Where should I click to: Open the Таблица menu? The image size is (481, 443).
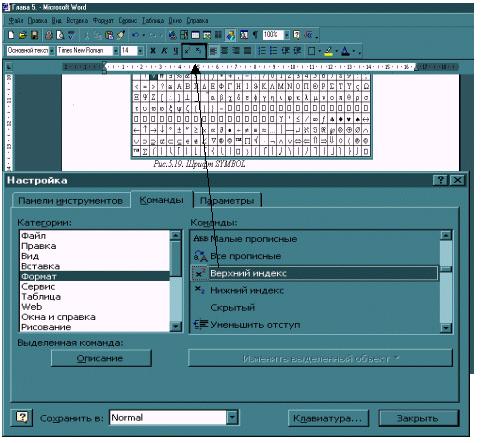click(x=153, y=21)
